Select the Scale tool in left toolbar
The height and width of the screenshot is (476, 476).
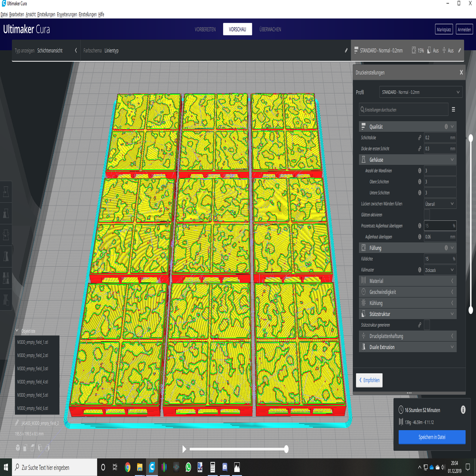click(6, 213)
